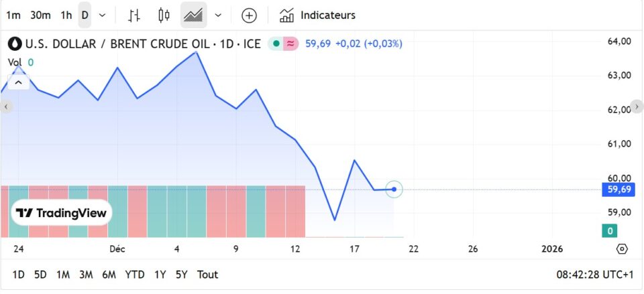Viewport: 644px width, 294px height.
Task: Click the TradingView logo
Action: pyautogui.click(x=62, y=213)
